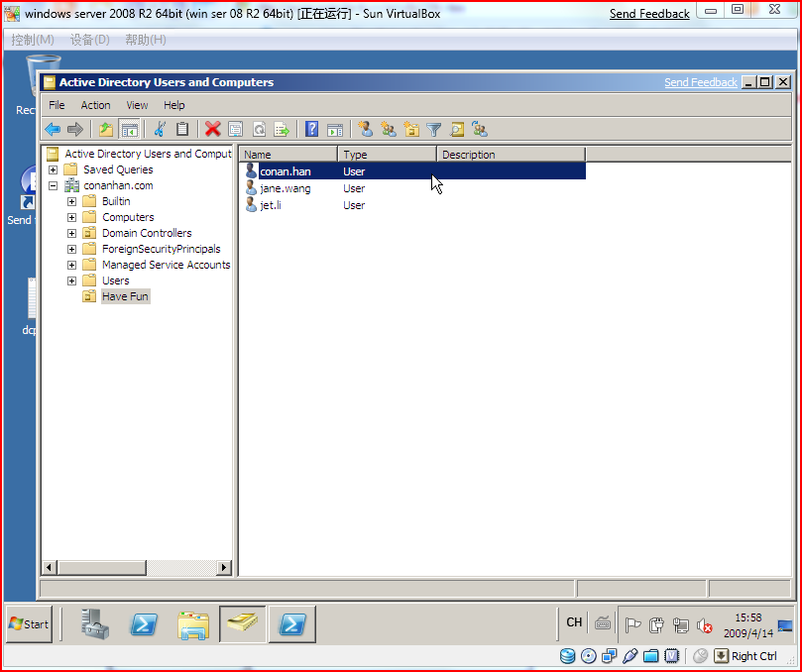Click the Start button
This screenshot has width=802, height=672.
click(x=29, y=624)
